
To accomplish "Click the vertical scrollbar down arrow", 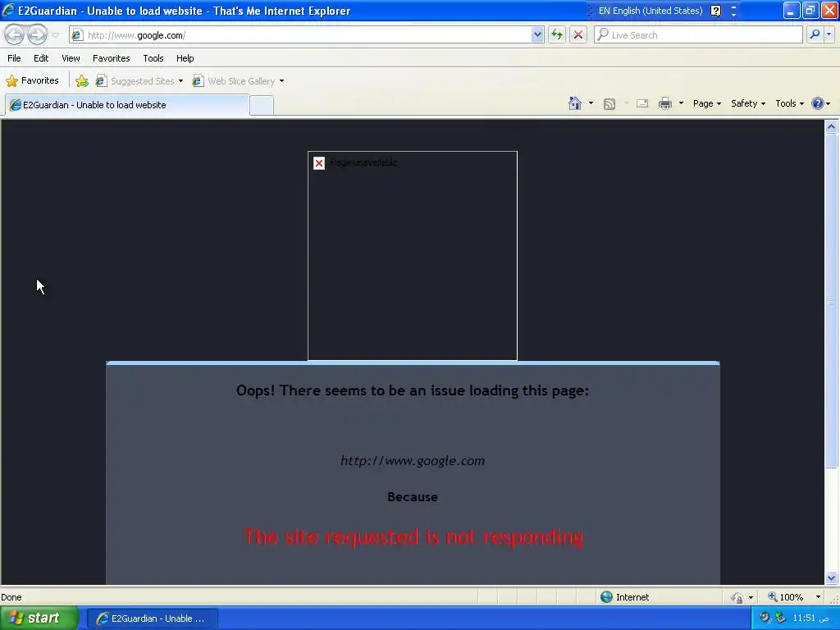I will (832, 577).
